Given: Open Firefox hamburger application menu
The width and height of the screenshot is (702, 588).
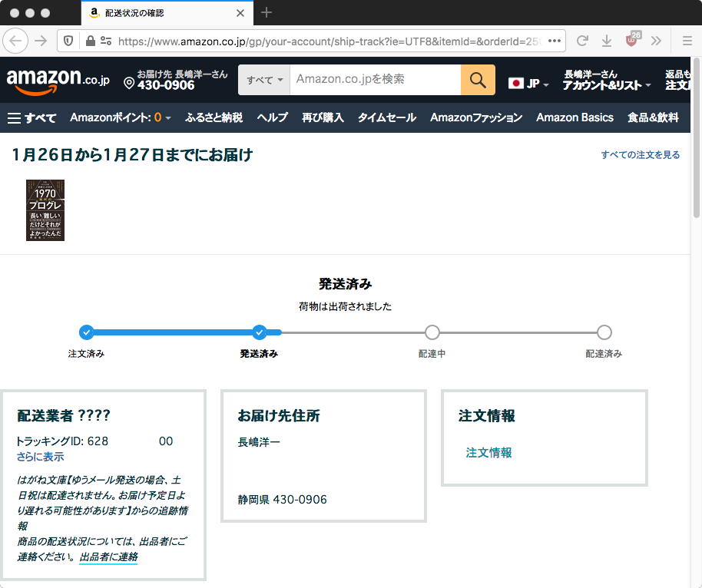Looking at the screenshot, I should [x=687, y=41].
